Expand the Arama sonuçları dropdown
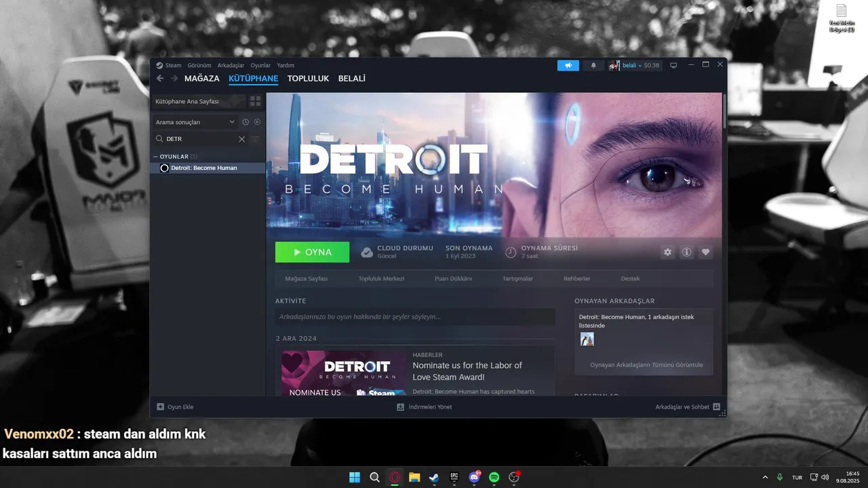This screenshot has height=488, width=868. (x=195, y=122)
